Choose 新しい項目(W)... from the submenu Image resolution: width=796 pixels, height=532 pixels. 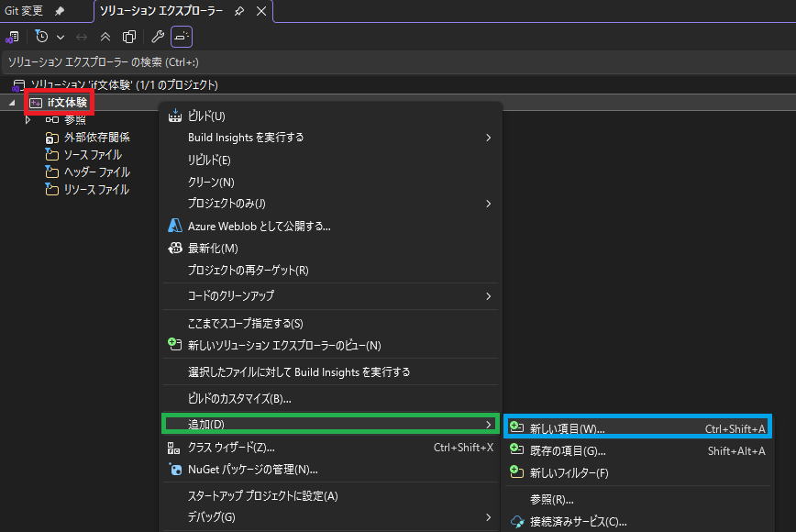(x=568, y=428)
